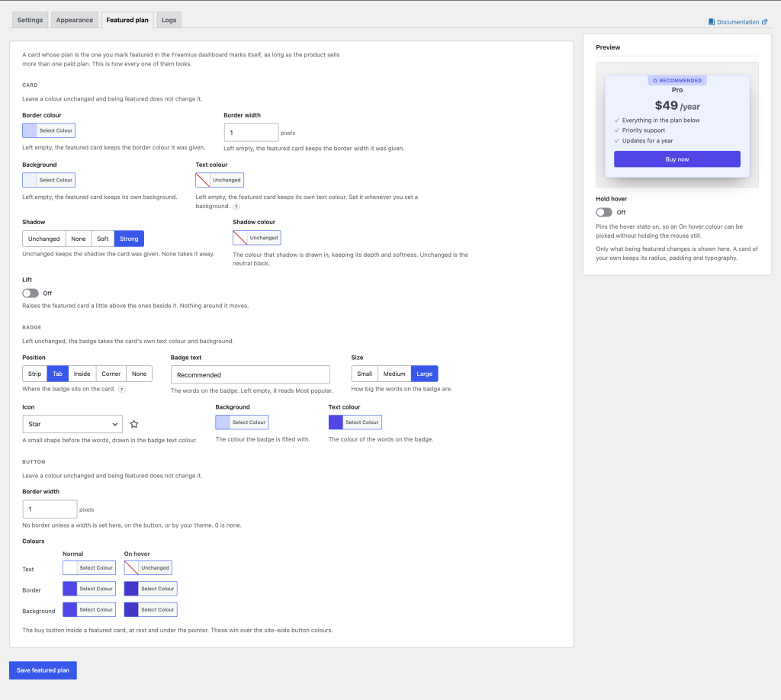Set Shadow to Unchanged
The height and width of the screenshot is (700, 781).
click(x=43, y=239)
